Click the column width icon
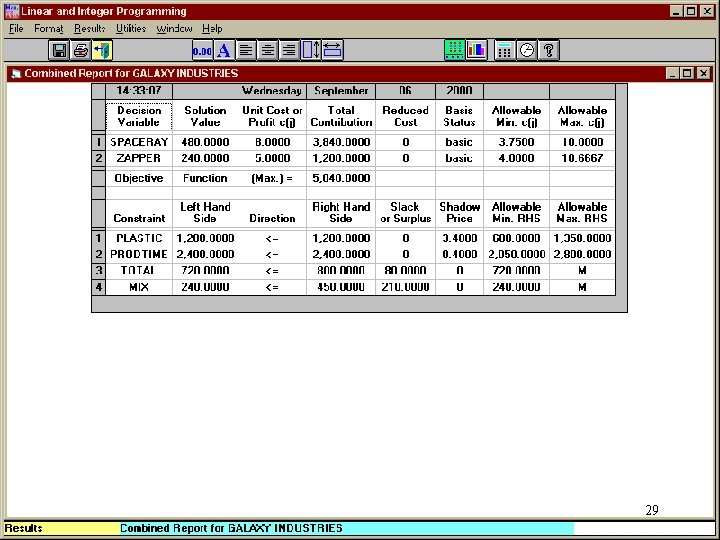720x540 pixels. 332,50
